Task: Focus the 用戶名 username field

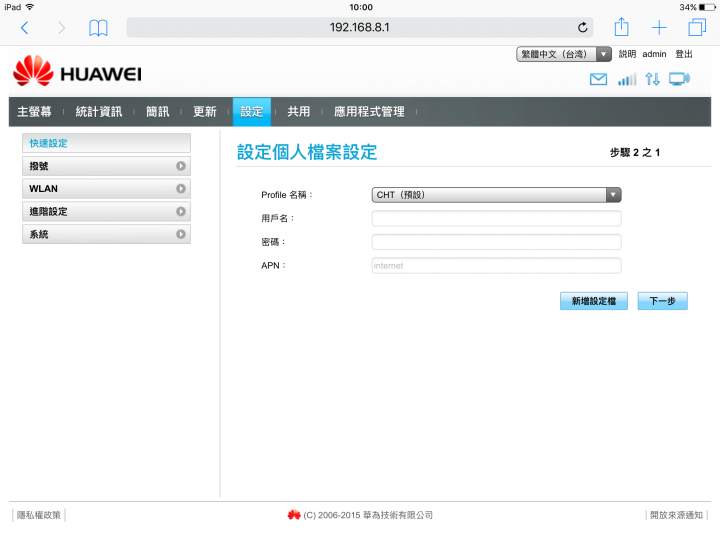Action: [x=496, y=219]
